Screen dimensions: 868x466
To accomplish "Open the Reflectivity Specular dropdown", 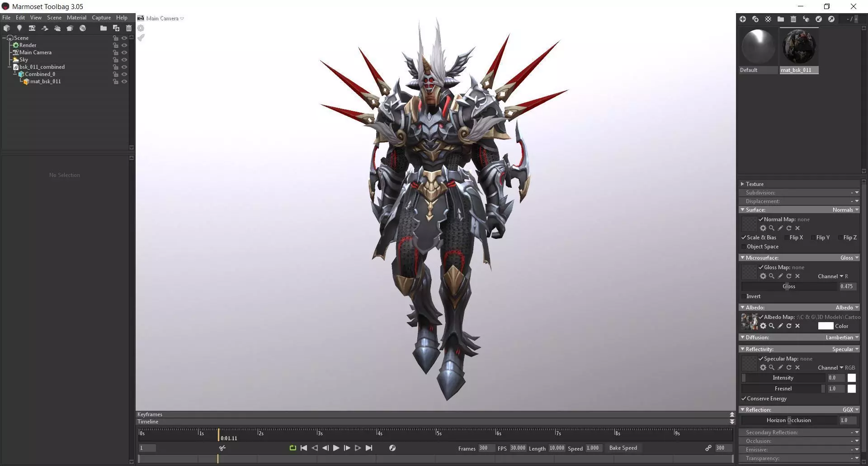I will pyautogui.click(x=845, y=349).
